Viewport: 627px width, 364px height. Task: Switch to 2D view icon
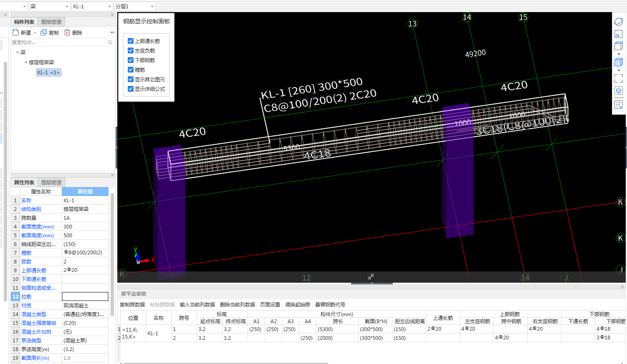pyautogui.click(x=619, y=34)
